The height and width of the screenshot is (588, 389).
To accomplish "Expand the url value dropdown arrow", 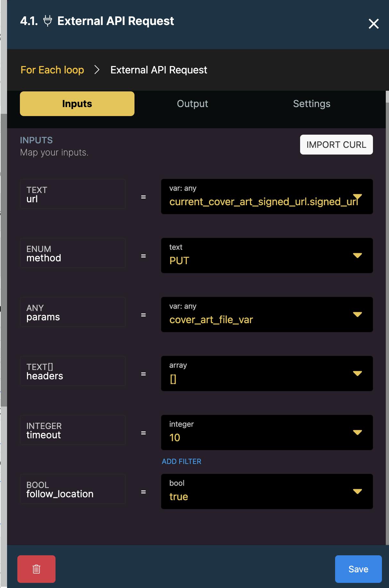I will pyautogui.click(x=357, y=197).
